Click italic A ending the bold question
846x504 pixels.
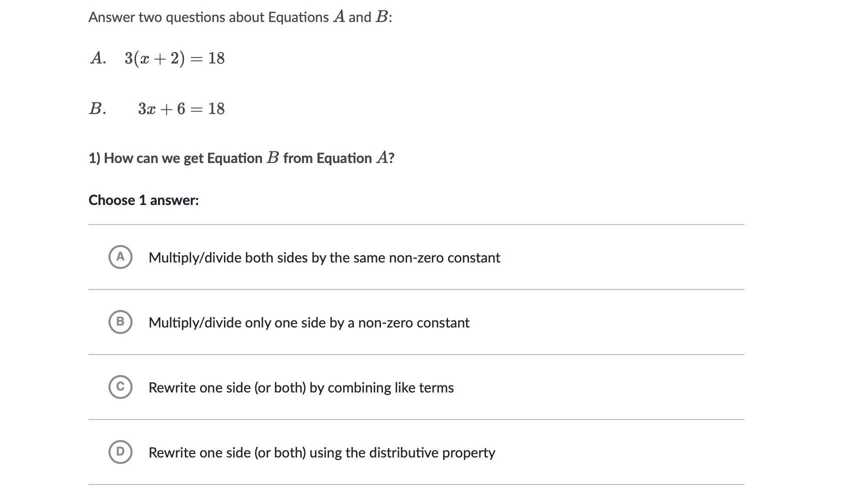(382, 158)
